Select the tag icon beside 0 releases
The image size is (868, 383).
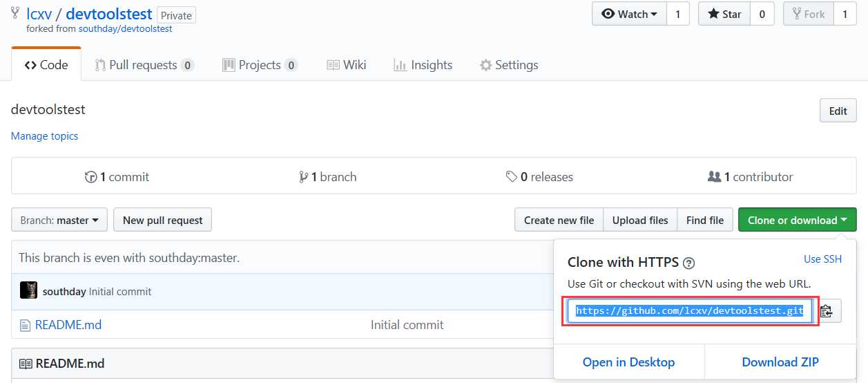coord(512,177)
